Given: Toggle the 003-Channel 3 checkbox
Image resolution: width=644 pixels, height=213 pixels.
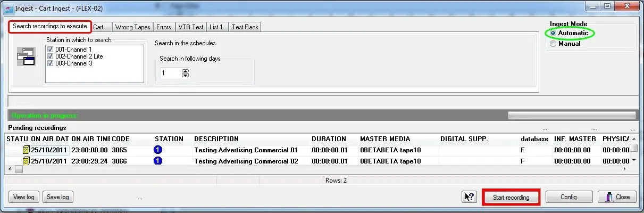Looking at the screenshot, I should [51, 63].
